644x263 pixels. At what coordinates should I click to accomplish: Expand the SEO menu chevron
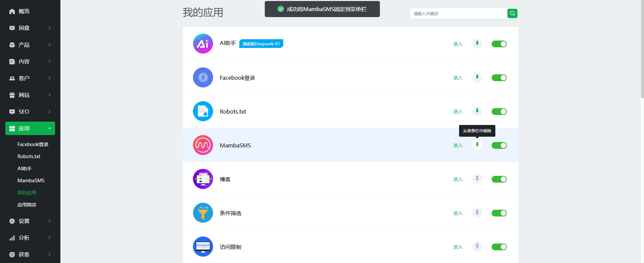(x=50, y=112)
